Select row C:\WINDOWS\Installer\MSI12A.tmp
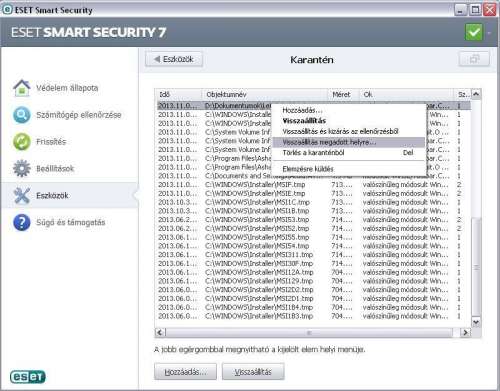 click(x=314, y=272)
